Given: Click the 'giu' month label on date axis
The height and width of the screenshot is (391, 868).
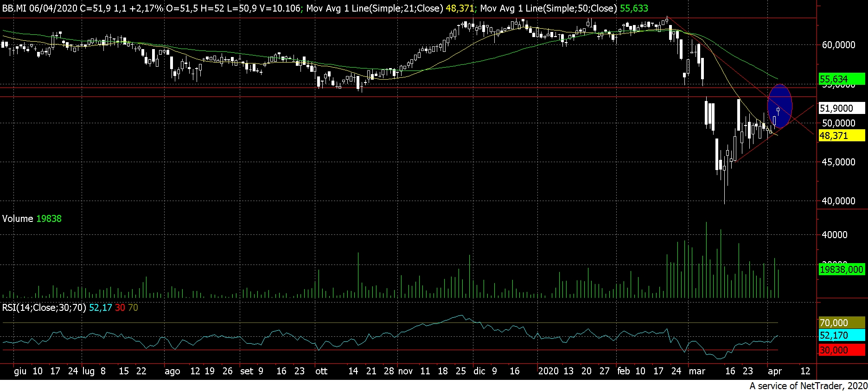Looking at the screenshot, I should [20, 371].
